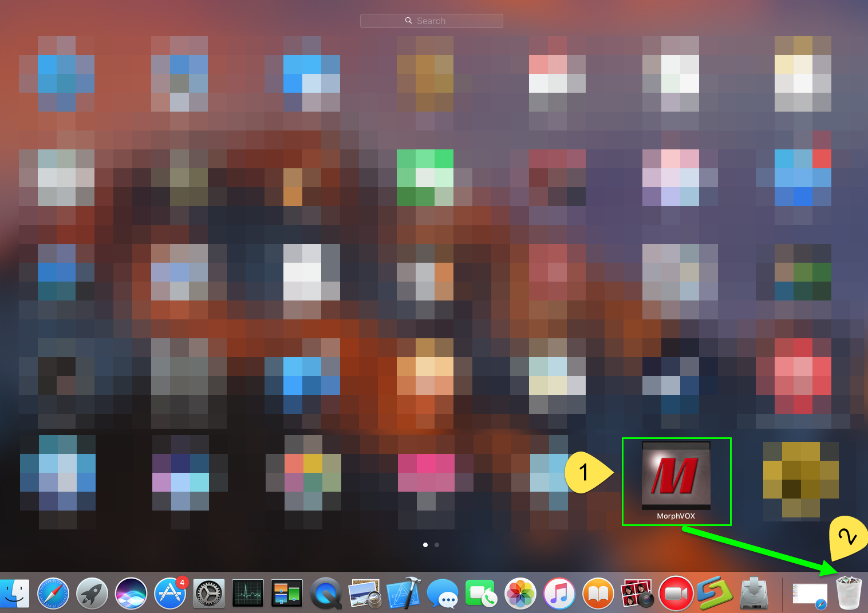Open App Store showing 4 updates

point(169,594)
